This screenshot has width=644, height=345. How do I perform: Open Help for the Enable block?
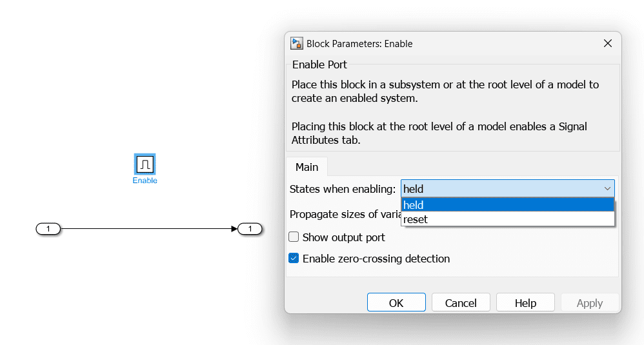(x=525, y=302)
